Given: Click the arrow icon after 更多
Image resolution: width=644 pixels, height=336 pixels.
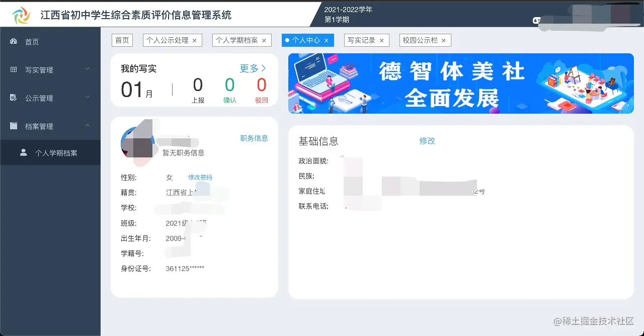Looking at the screenshot, I should click(263, 68).
